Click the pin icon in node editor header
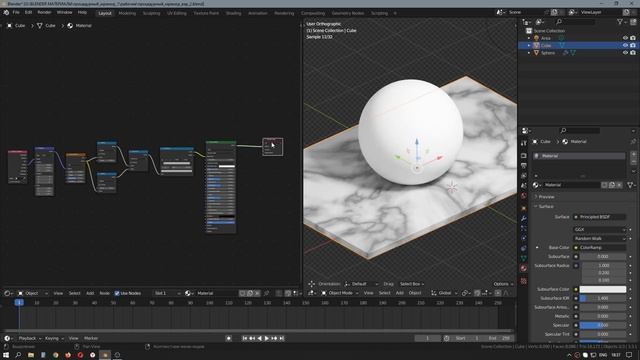640x360 pixels. pos(267,293)
